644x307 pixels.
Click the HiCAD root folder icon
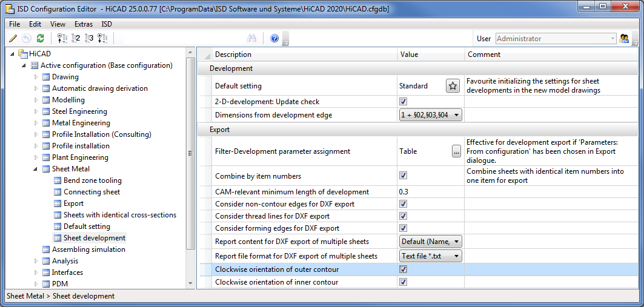[x=22, y=54]
